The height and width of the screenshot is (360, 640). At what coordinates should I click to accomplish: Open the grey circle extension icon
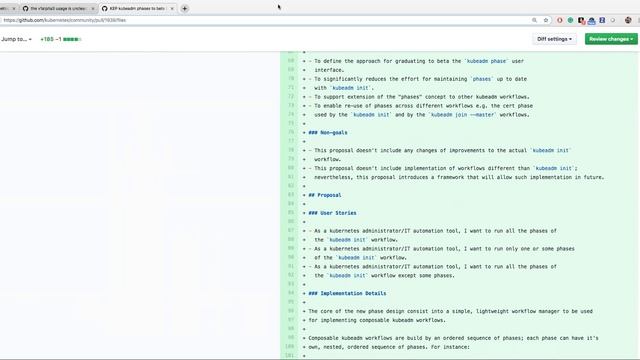(613, 20)
